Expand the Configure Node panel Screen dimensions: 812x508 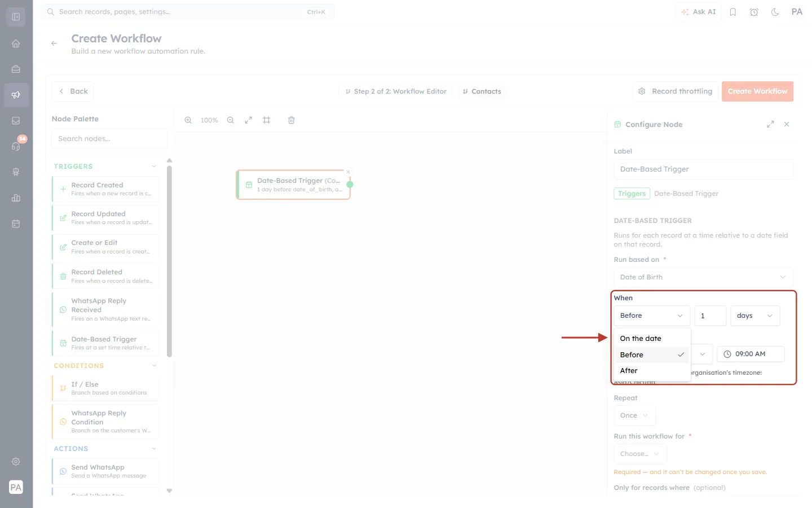770,124
